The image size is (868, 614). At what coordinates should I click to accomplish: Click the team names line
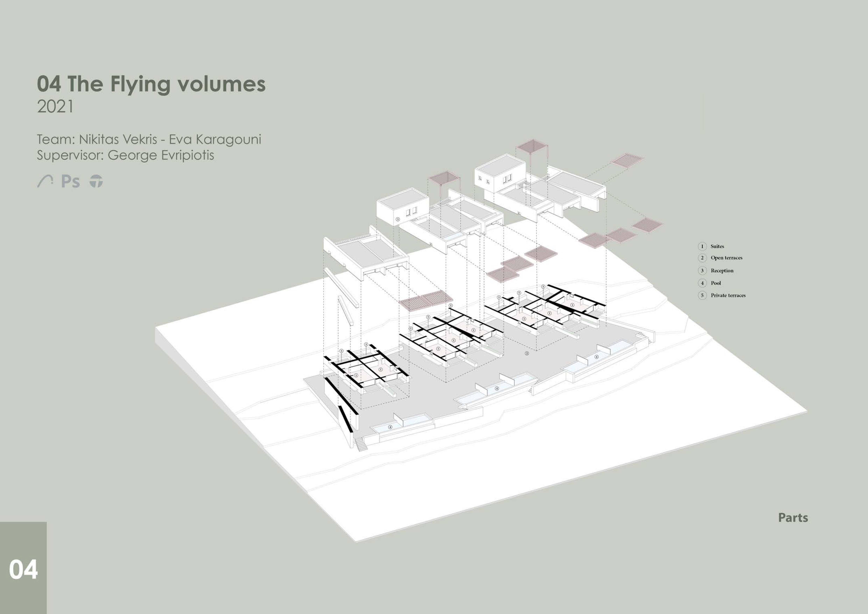point(149,139)
